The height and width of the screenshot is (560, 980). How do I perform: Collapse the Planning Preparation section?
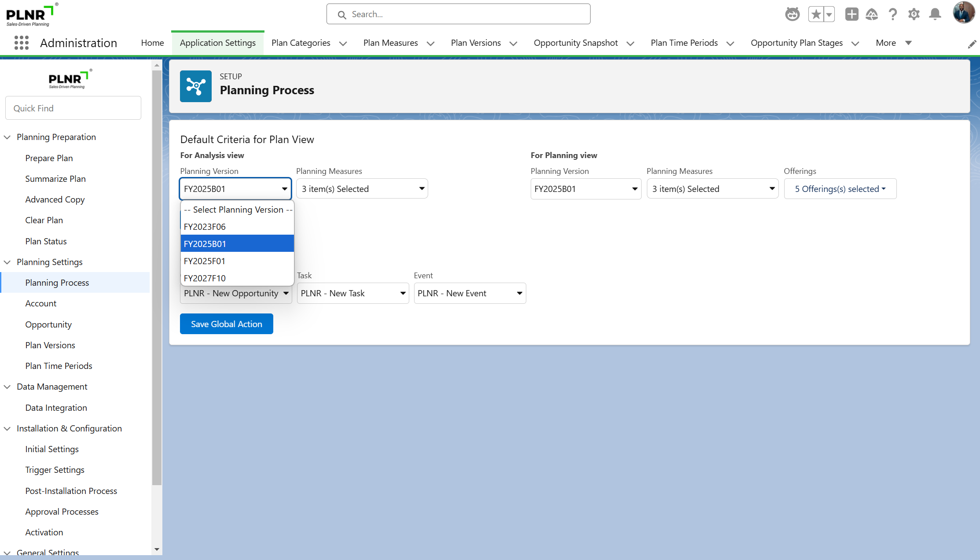7,137
